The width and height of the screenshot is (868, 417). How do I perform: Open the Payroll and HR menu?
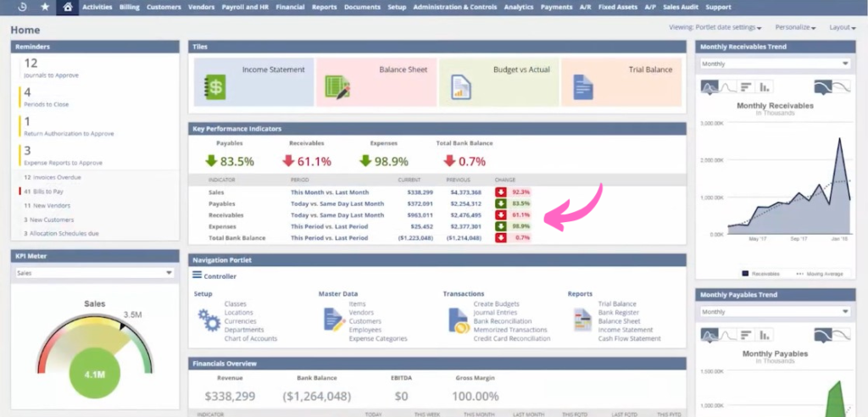pos(247,7)
